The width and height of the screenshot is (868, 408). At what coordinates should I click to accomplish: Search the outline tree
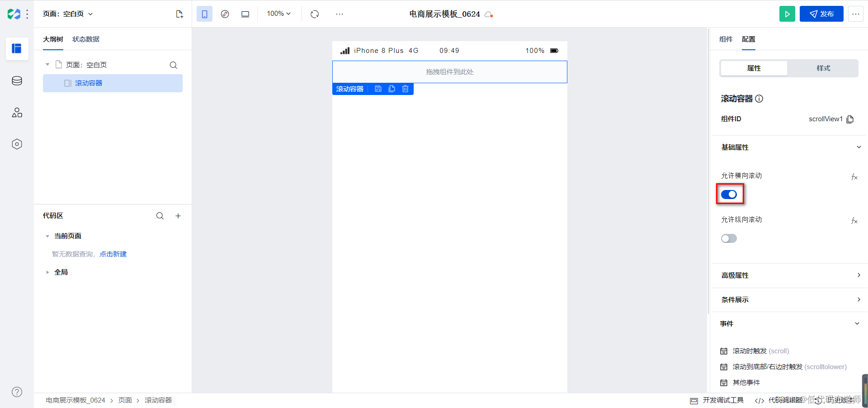tap(173, 65)
